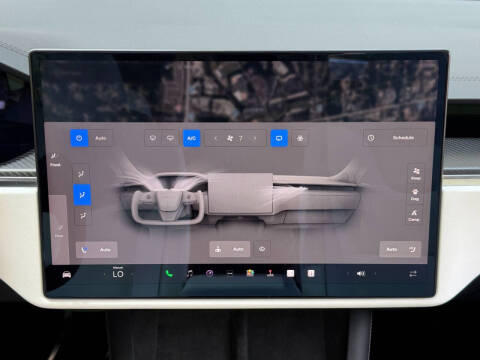The image size is (480, 360).
Task: Tap the front windshield defrost icon
Action: [x=153, y=138]
